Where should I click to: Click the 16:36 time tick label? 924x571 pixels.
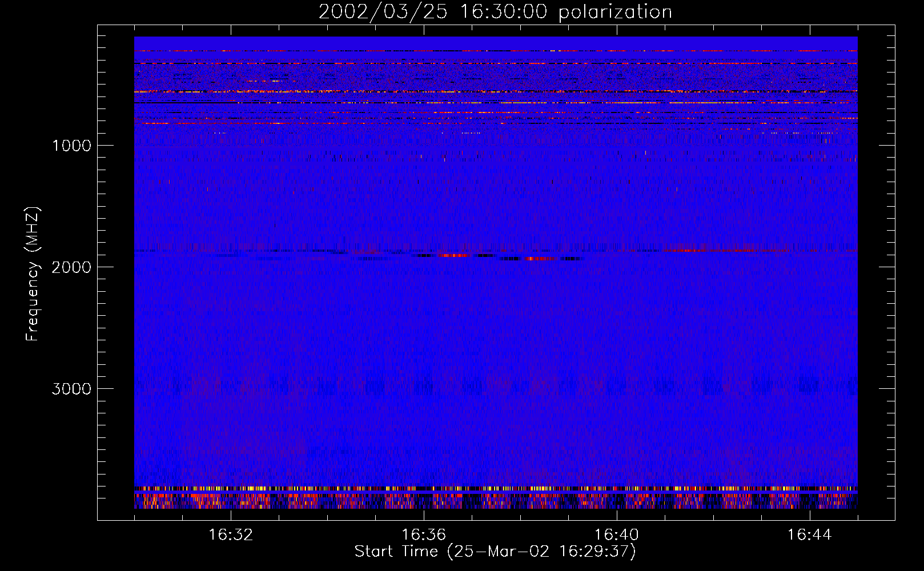click(x=424, y=535)
